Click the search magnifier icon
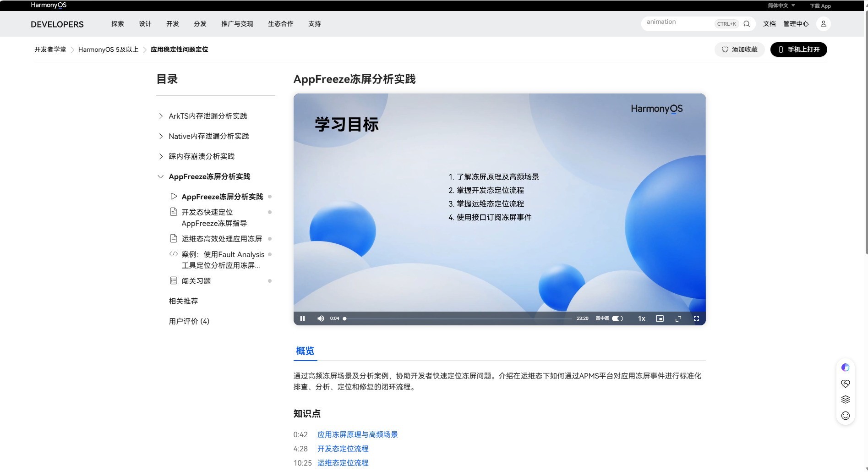The width and height of the screenshot is (868, 472). tap(747, 24)
